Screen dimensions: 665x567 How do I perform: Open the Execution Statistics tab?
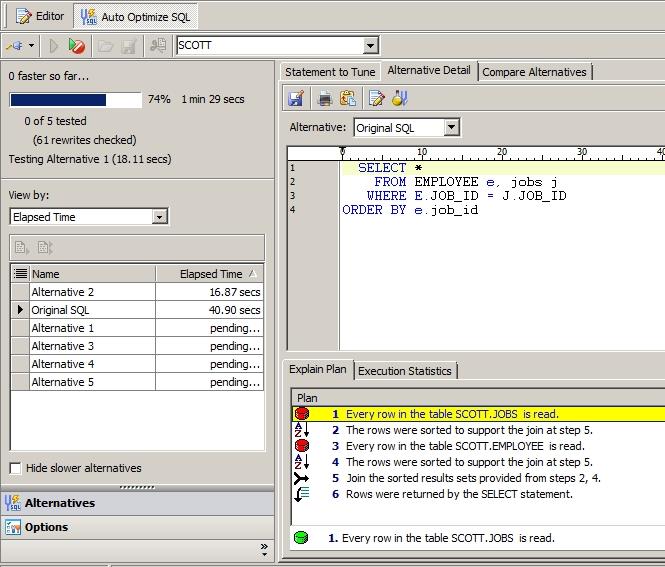pos(405,371)
